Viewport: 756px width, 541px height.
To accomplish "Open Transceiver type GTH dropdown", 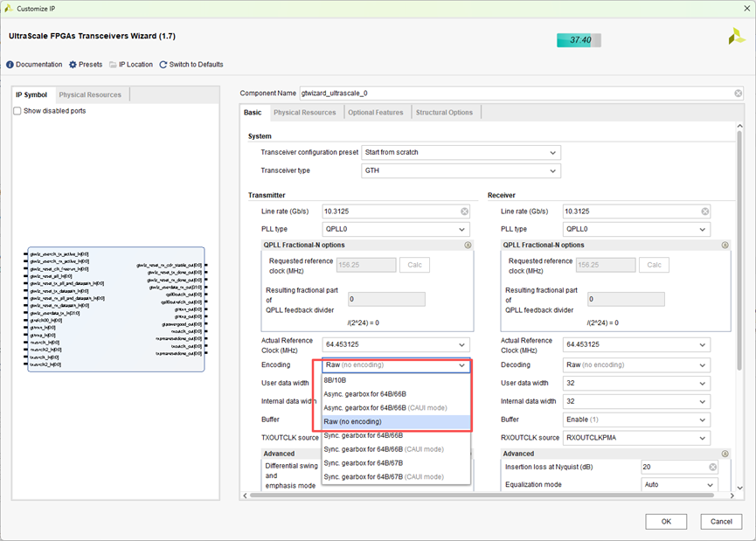I will coord(461,170).
